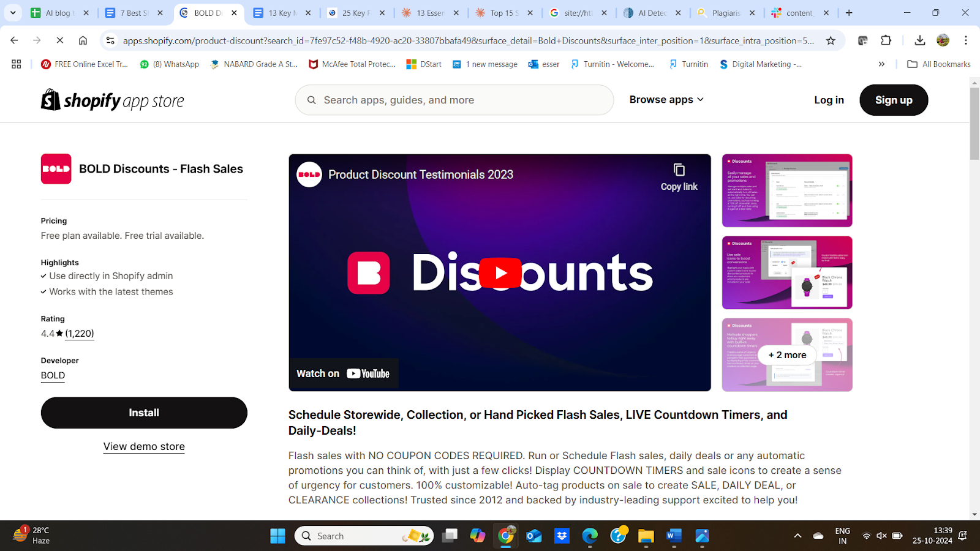Click the browser address bar URL
The height and width of the screenshot is (551, 980).
tap(469, 40)
